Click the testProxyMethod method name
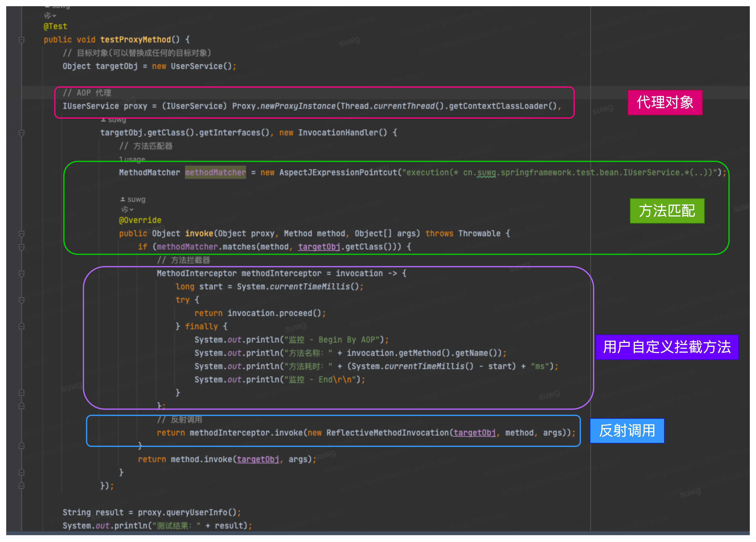756x542 pixels. [135, 40]
